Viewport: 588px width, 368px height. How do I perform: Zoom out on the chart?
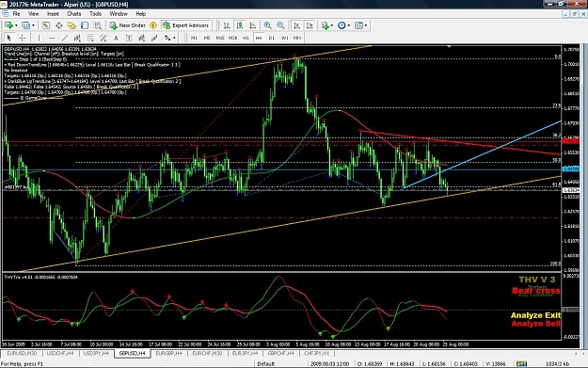tap(280, 25)
